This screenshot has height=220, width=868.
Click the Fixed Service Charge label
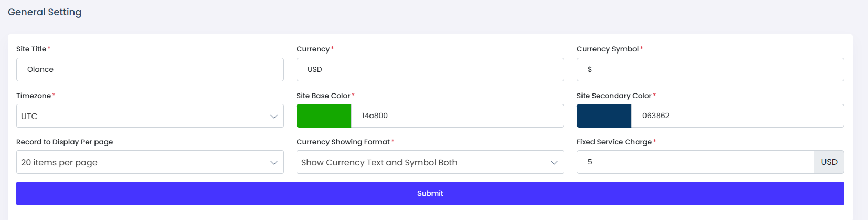click(614, 142)
